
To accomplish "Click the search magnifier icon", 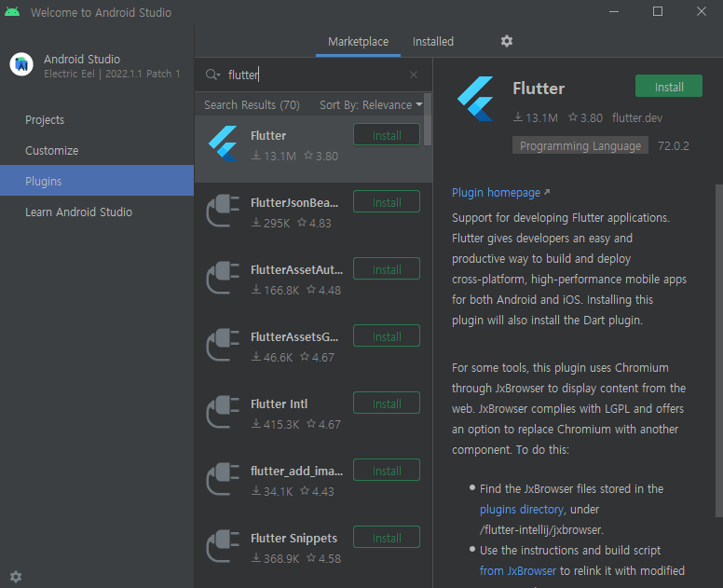I will (212, 75).
